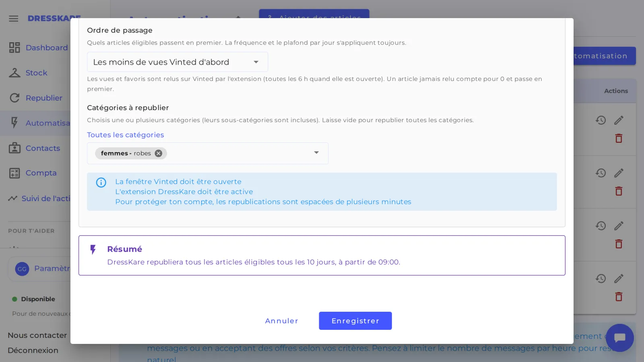The height and width of the screenshot is (362, 644).
Task: Open the chat support bubble
Action: (619, 338)
